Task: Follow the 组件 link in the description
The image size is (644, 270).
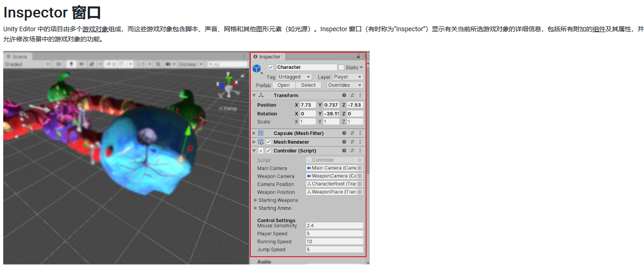Action: coord(599,29)
